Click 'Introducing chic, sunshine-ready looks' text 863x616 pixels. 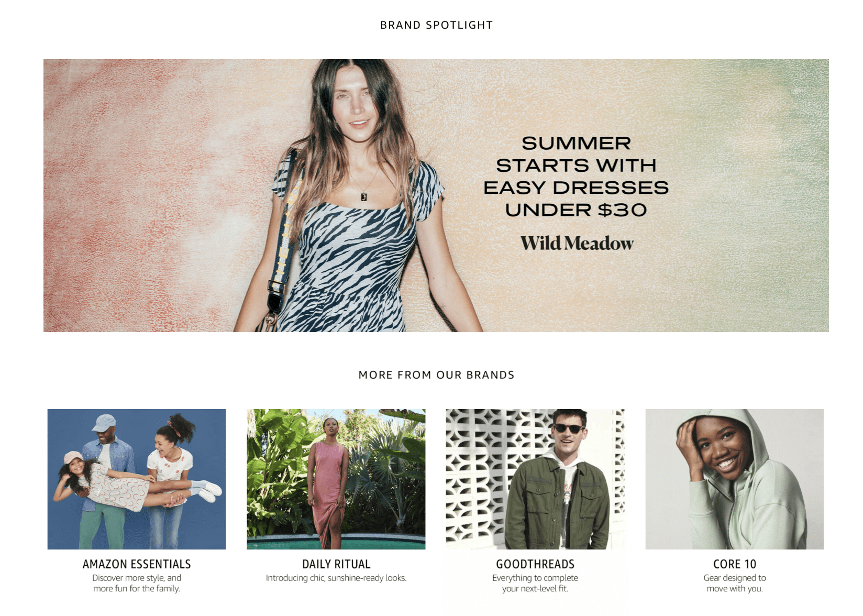pos(336,578)
